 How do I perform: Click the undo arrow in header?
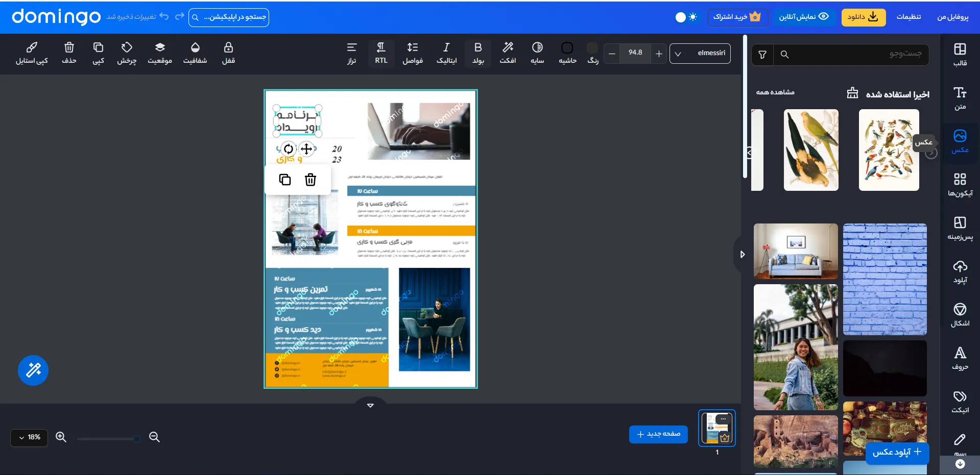pos(164,16)
